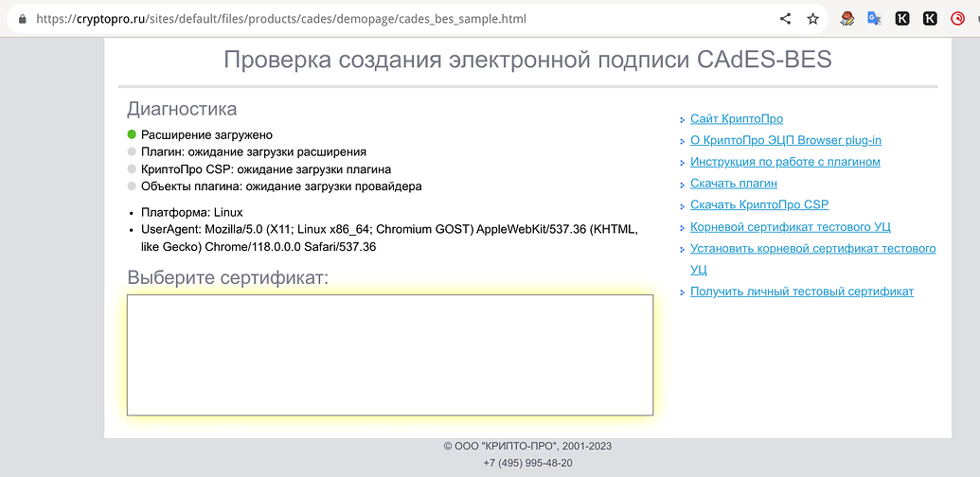Open the Google Translate extension

tap(875, 18)
